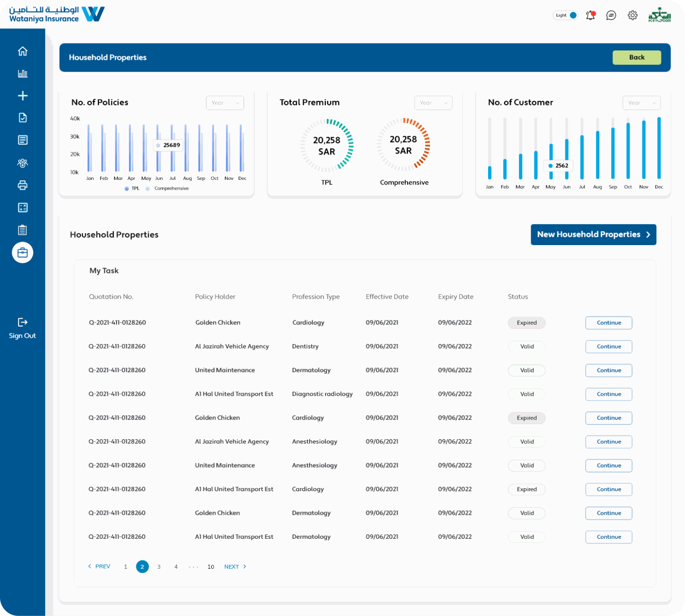Toggle Comprehensive legend in Policies chart
The height and width of the screenshot is (616, 685).
167,188
